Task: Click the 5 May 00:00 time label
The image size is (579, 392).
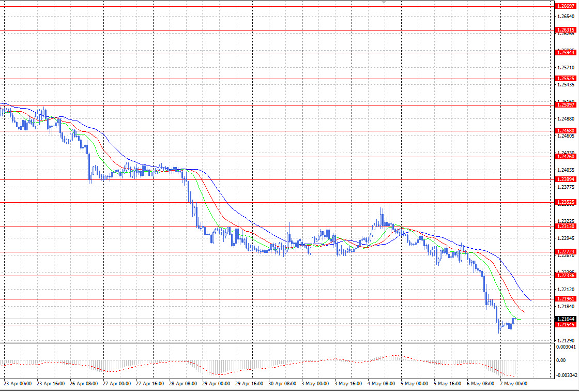Action: (x=415, y=384)
